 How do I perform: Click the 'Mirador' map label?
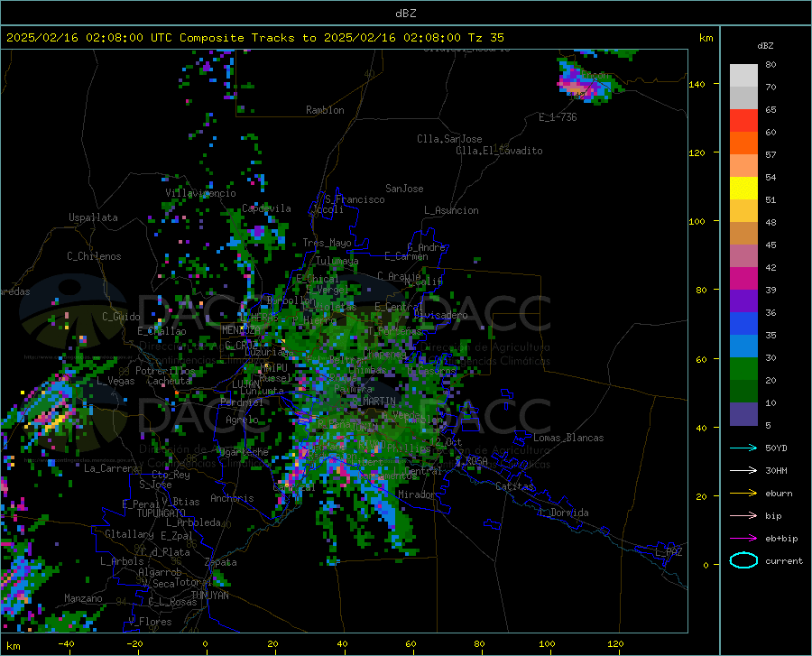pos(416,494)
